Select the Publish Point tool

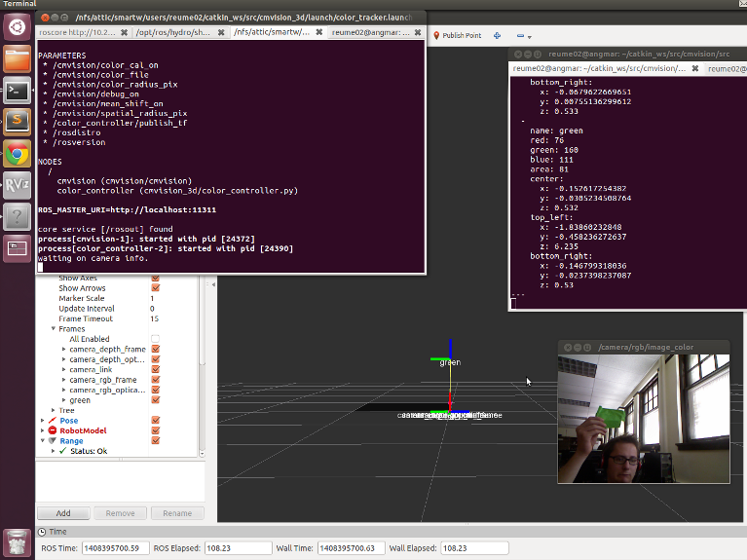[455, 35]
